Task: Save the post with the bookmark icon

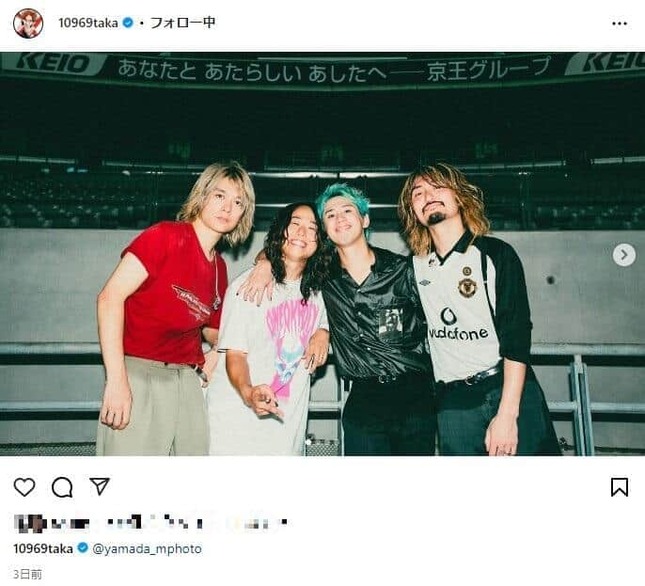Action: tap(619, 487)
